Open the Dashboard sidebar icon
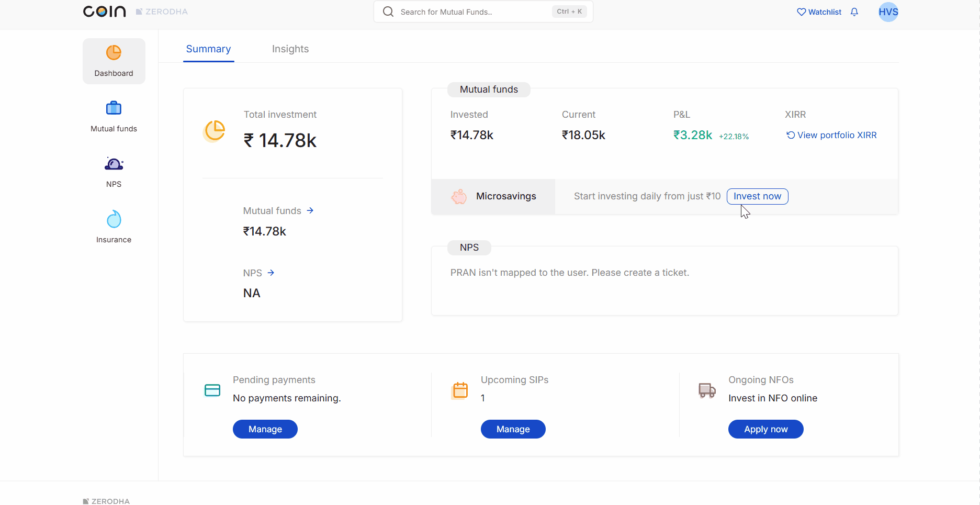Image resolution: width=980 pixels, height=505 pixels. coord(114,53)
